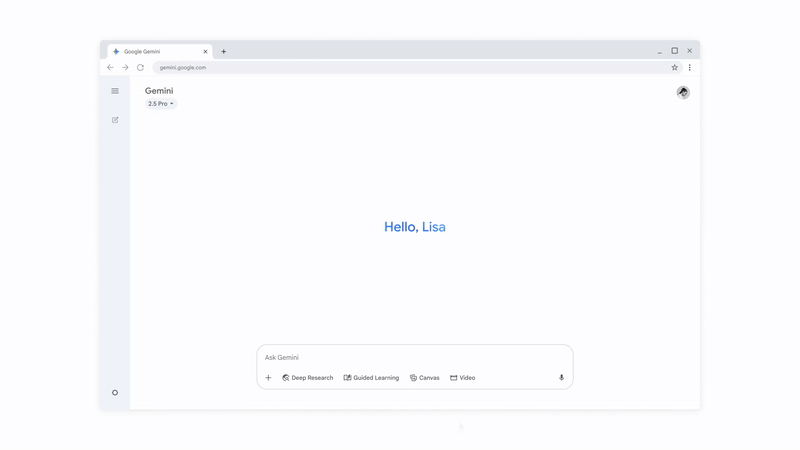Screen dimensions: 800x450
Task: Select Guided Learning tool
Action: click(371, 378)
